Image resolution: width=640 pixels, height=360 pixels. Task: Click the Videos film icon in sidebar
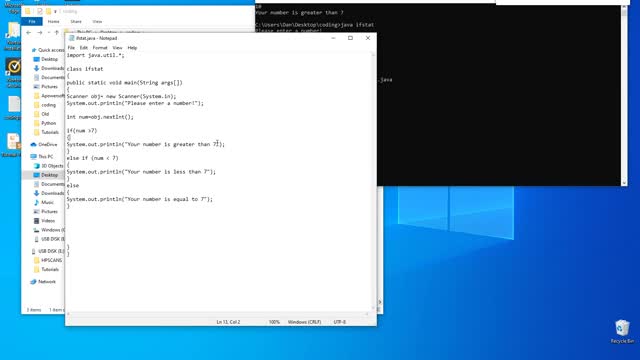[36, 221]
